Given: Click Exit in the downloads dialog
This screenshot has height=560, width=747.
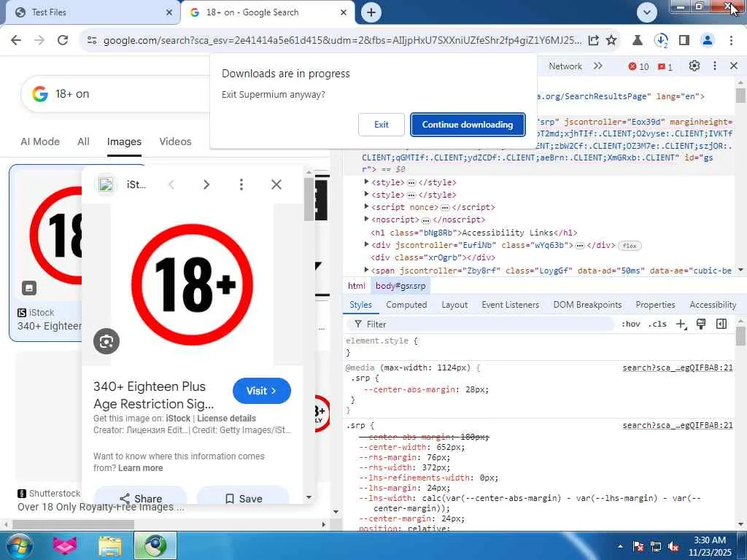Looking at the screenshot, I should tap(381, 125).
